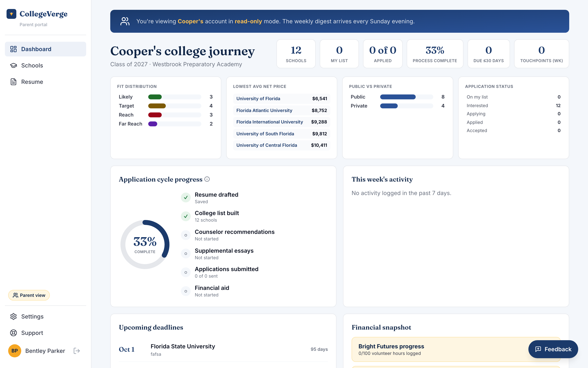Click the Process Complete stat card
Viewport: 588px width, 368px height.
click(435, 54)
